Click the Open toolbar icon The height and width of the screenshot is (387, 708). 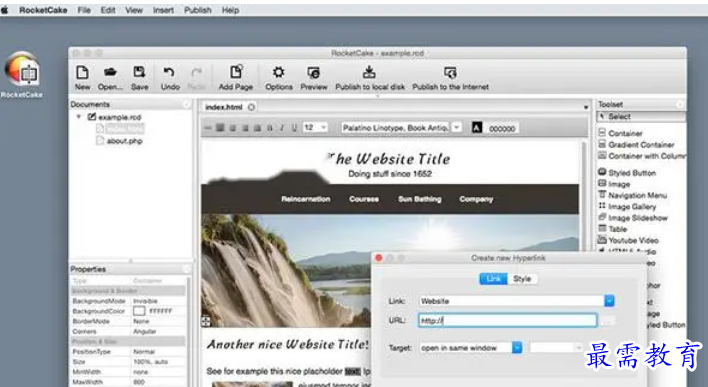point(110,78)
